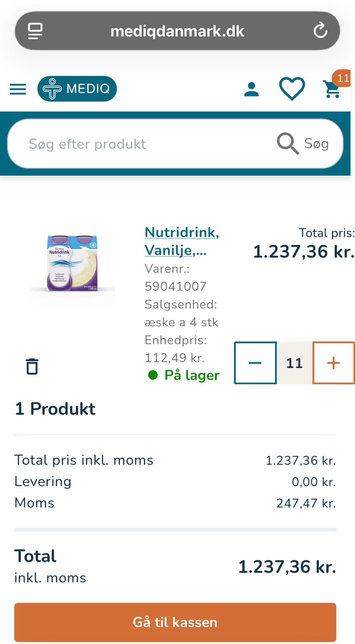355x644 pixels.
Task: Click the "1 Produkt" heading
Action: (55, 409)
